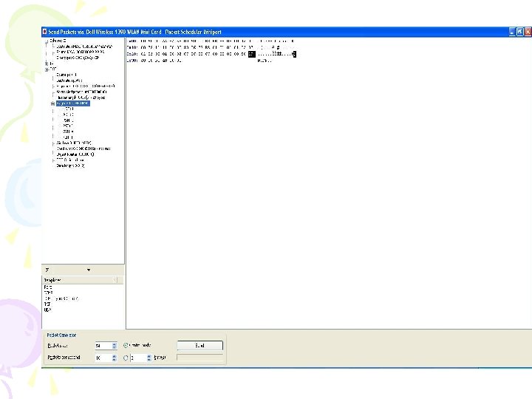Open dropdown arrow above Templates list

pos(89,270)
